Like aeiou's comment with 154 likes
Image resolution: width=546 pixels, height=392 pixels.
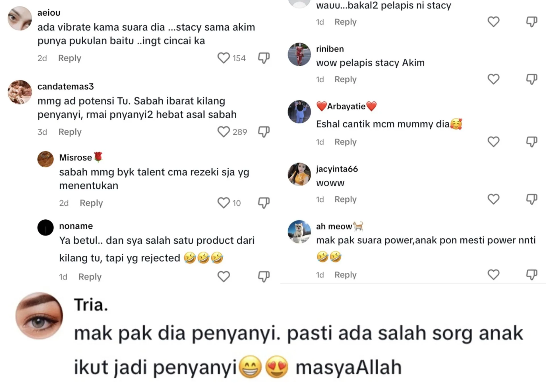224,58
